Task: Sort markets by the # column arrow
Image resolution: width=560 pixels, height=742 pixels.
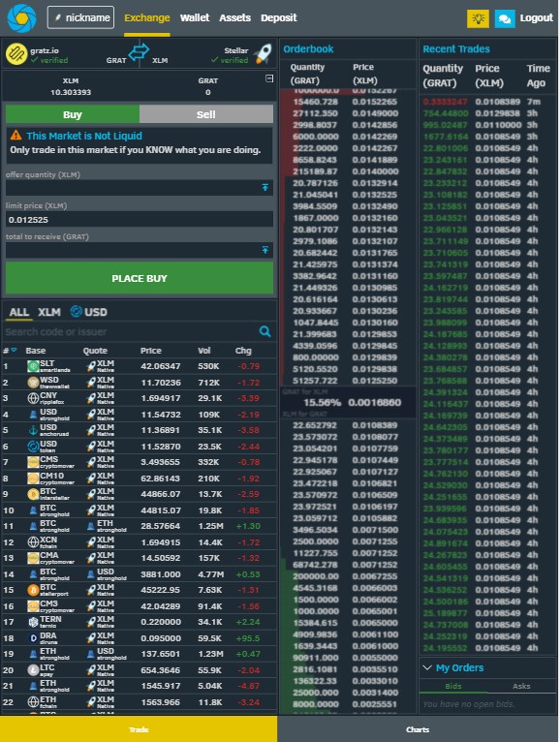Action: click(14, 351)
